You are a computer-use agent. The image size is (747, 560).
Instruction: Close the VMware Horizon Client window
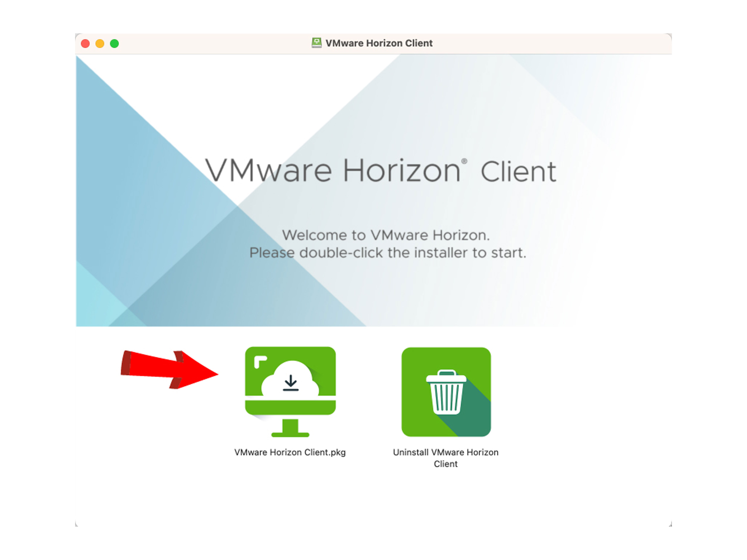point(85,43)
